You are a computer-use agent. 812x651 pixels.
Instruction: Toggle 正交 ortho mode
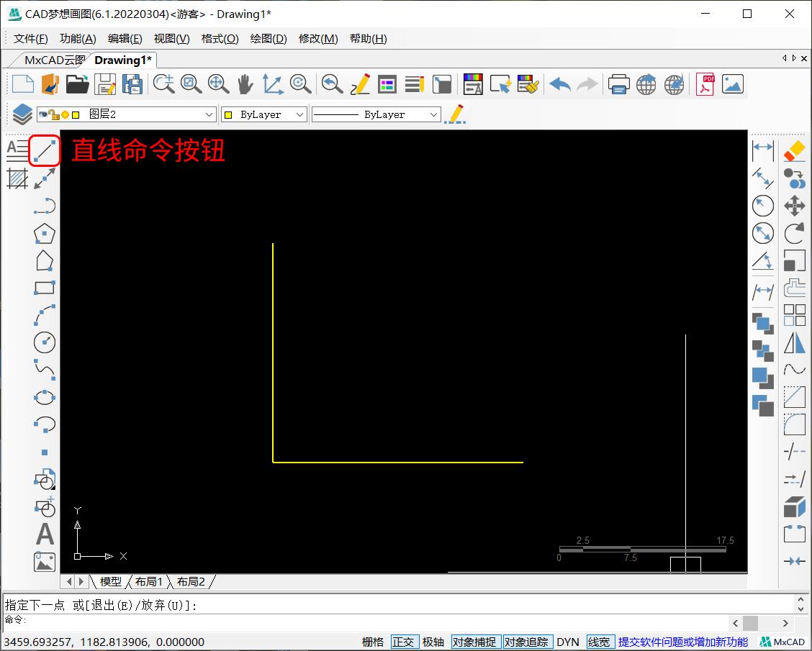[404, 642]
